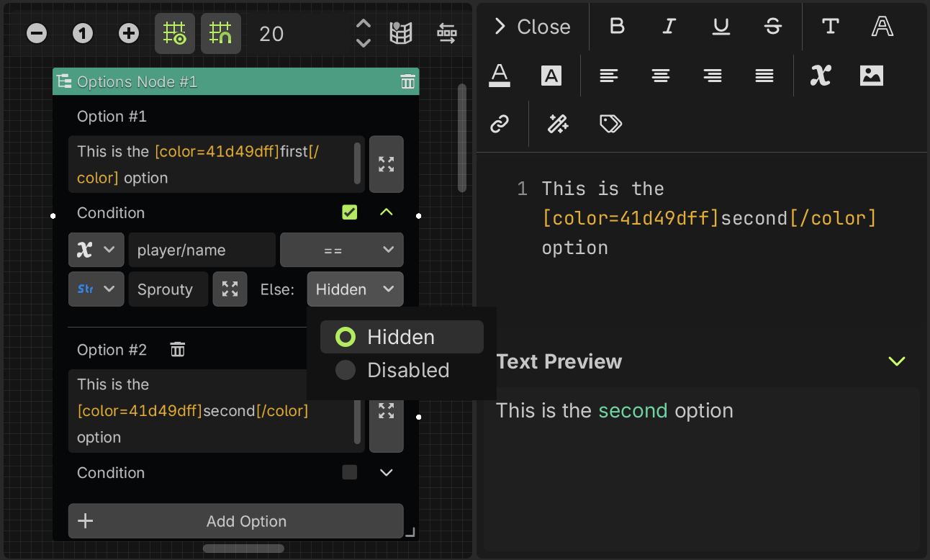
Task: Open the Str value type dropdown
Action: (96, 289)
